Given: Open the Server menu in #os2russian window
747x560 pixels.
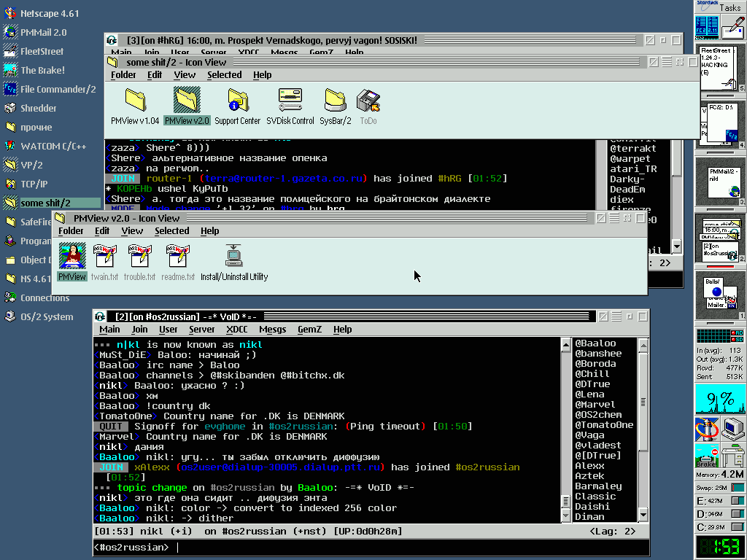Looking at the screenshot, I should [x=201, y=330].
